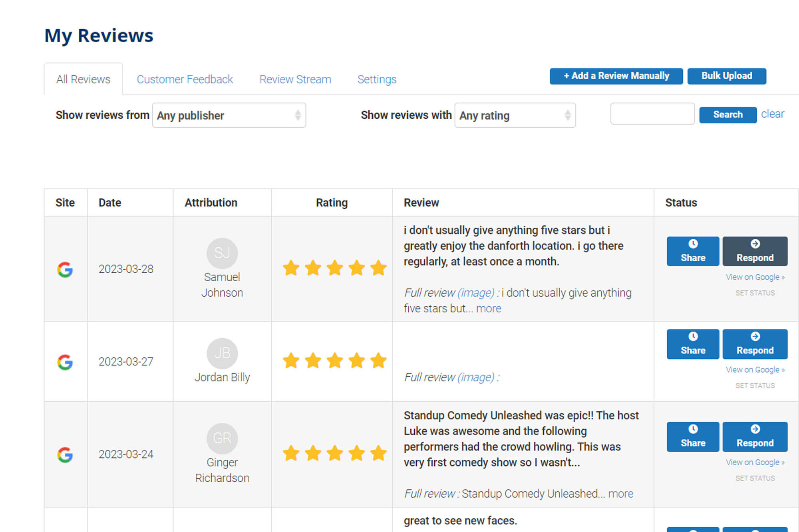This screenshot has width=799, height=532.
Task: Respond to Jordan Billy's review
Action: tap(755, 344)
